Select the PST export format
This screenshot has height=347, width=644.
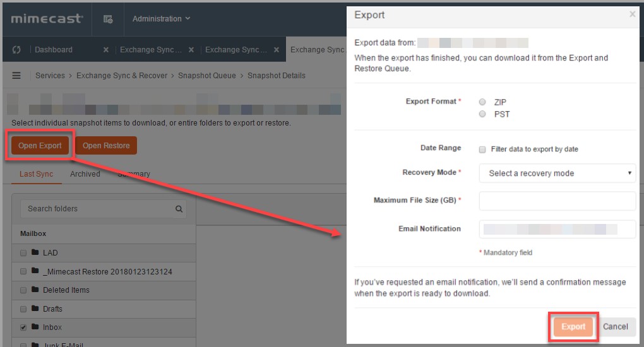[x=482, y=114]
